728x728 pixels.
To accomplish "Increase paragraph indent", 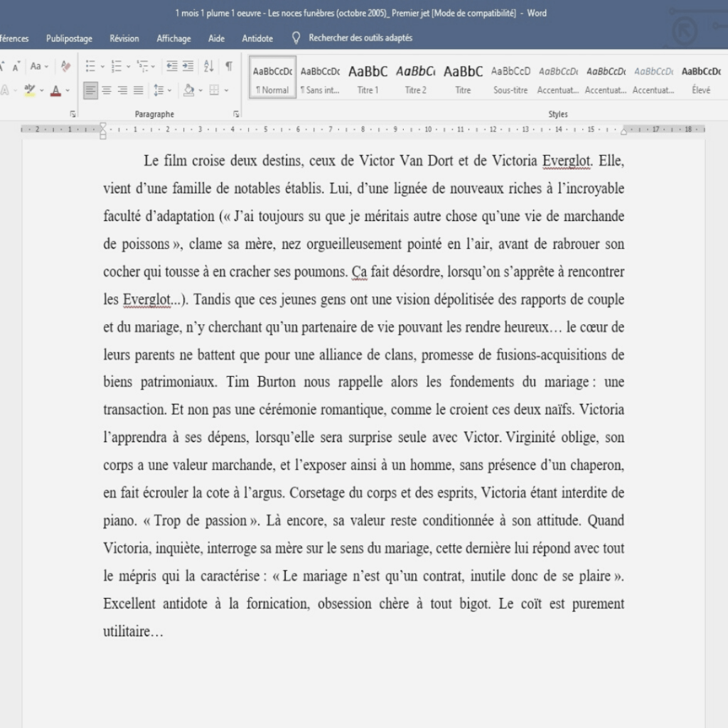I will pos(188,66).
